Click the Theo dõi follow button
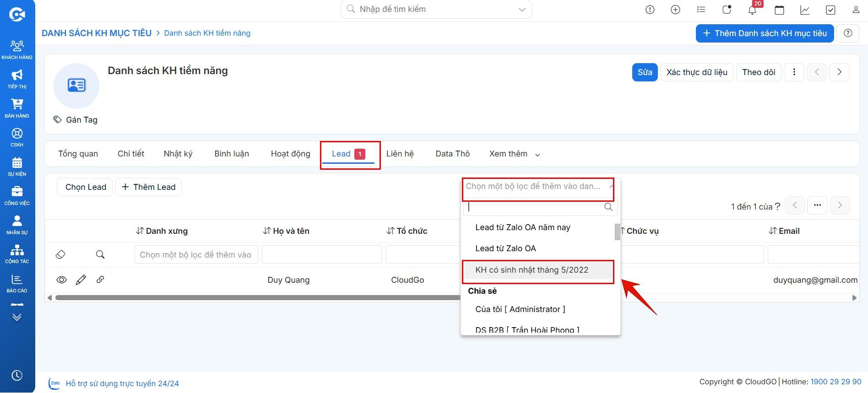Viewport: 868px width, 393px height. [759, 72]
